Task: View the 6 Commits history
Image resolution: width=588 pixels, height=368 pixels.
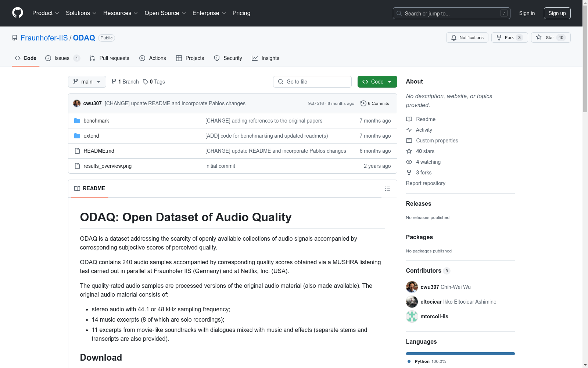Action: click(x=375, y=103)
